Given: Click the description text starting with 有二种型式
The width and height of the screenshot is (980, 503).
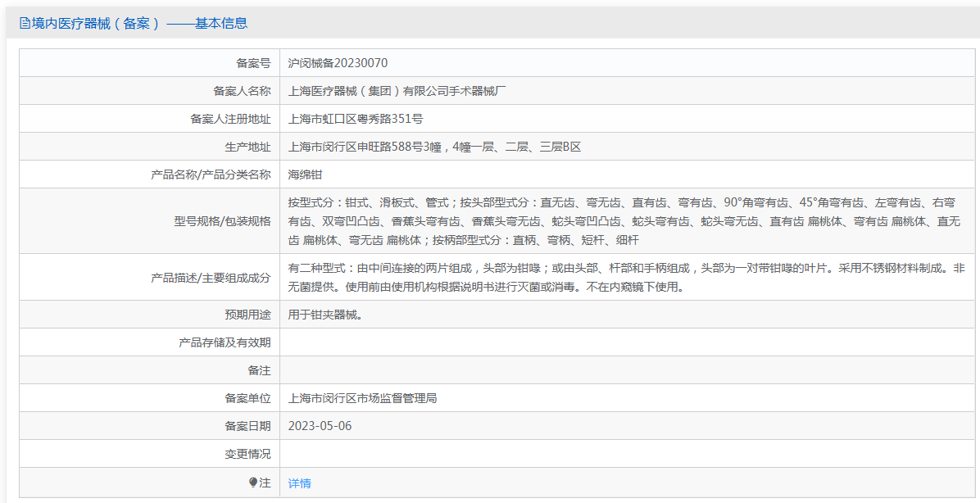Looking at the screenshot, I should coord(627,278).
